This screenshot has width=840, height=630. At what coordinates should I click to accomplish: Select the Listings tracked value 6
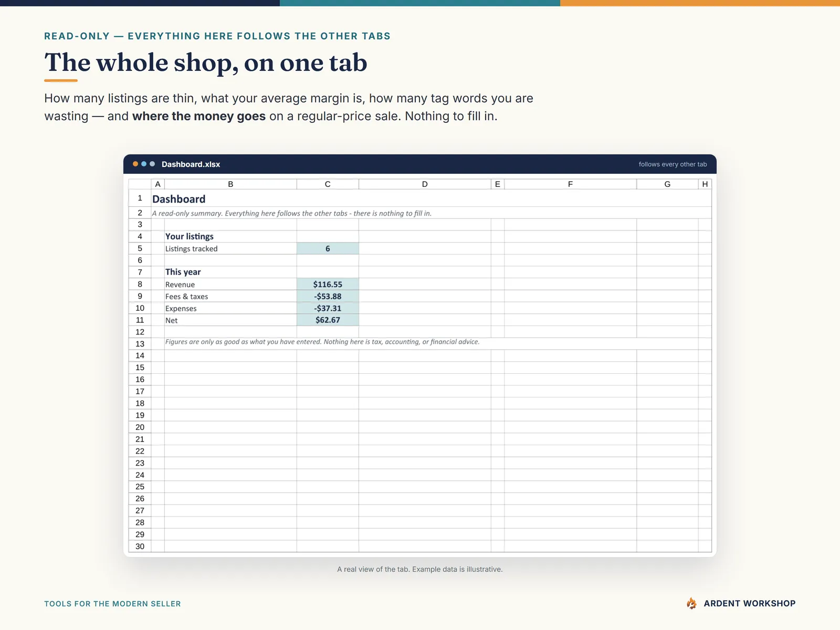328,248
